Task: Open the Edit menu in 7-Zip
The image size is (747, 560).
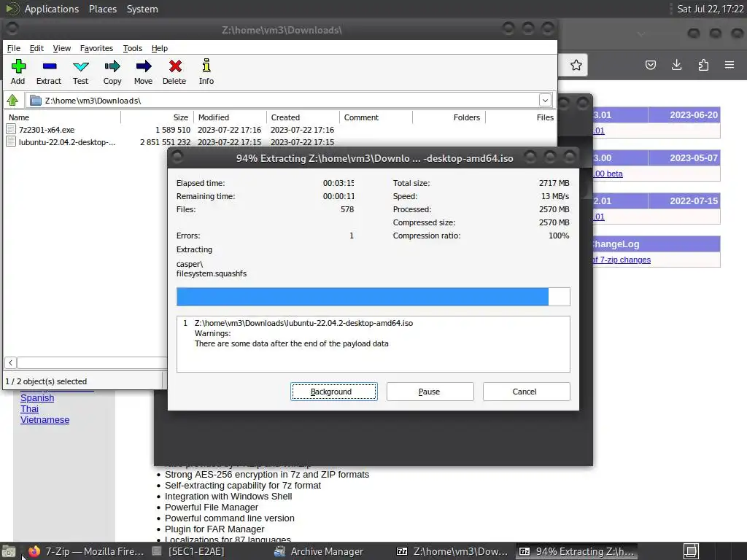Action: click(36, 48)
